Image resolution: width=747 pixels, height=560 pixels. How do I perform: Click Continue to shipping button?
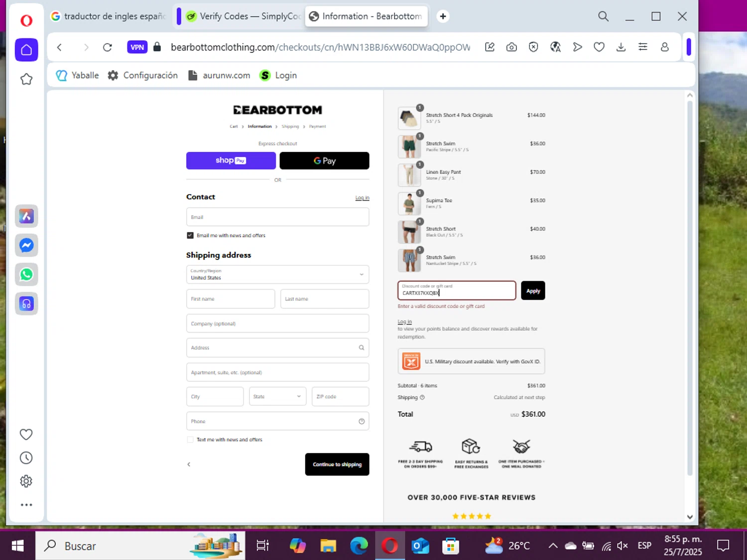[337, 464]
